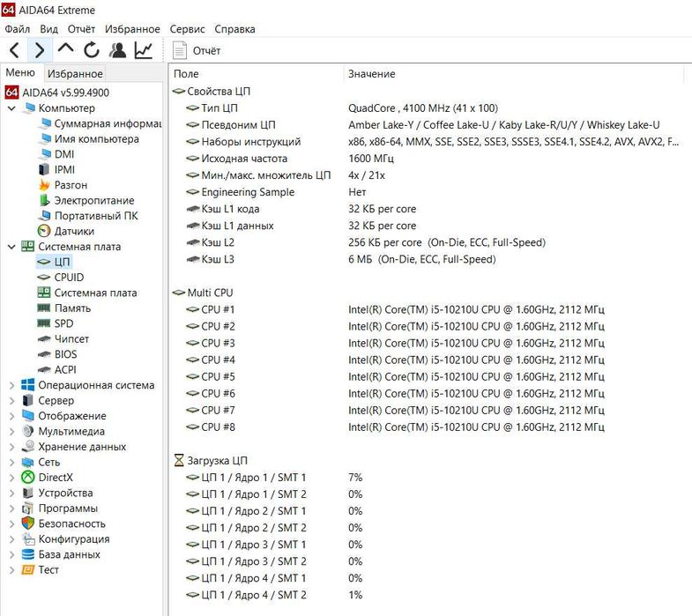Select the CPUID tree item
Screen dimensions: 692x616
(x=61, y=278)
